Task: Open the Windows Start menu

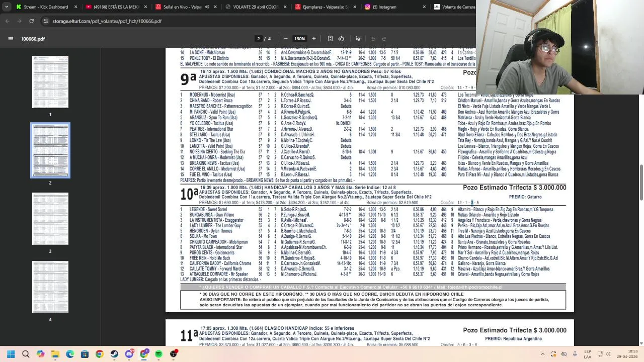Action: [11, 354]
